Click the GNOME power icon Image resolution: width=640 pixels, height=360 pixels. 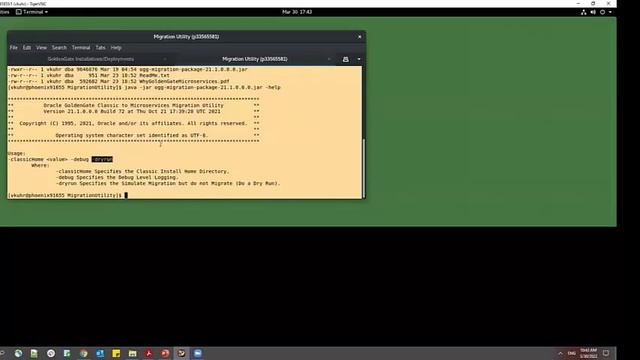click(x=602, y=12)
